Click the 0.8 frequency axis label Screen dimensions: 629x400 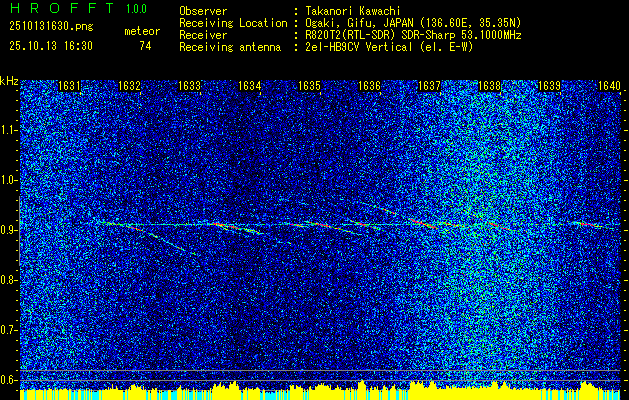tap(9, 280)
